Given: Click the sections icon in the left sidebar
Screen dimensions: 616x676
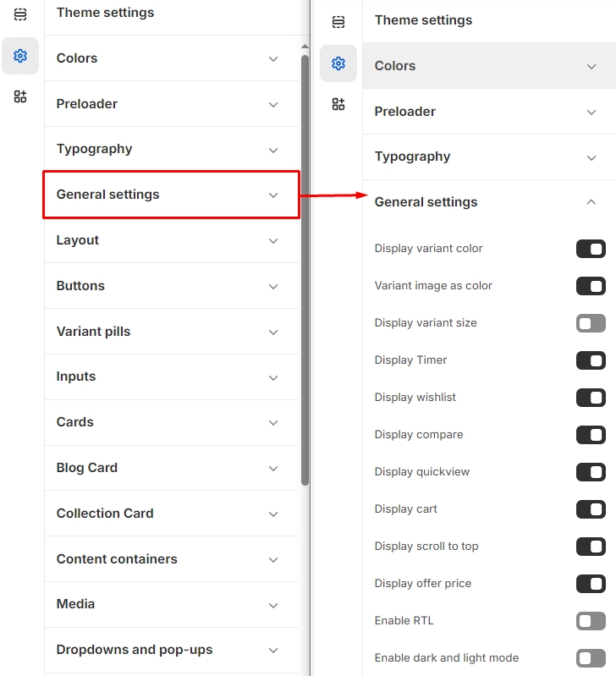Looking at the screenshot, I should [20, 14].
